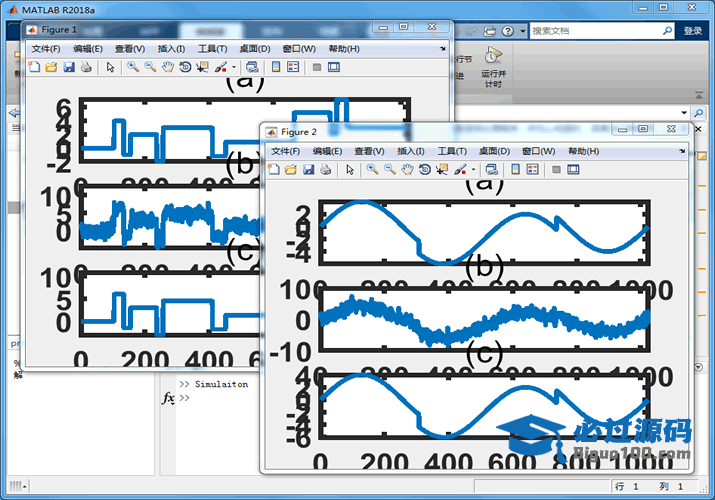Hide Plot Tools icon in Figure 2
Screen dimensions: 715x500
pos(556,170)
